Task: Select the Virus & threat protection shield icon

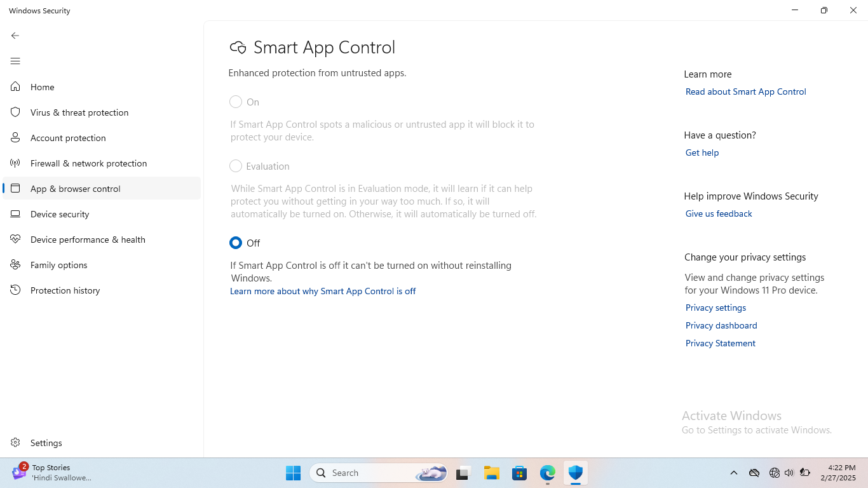Action: click(x=17, y=112)
